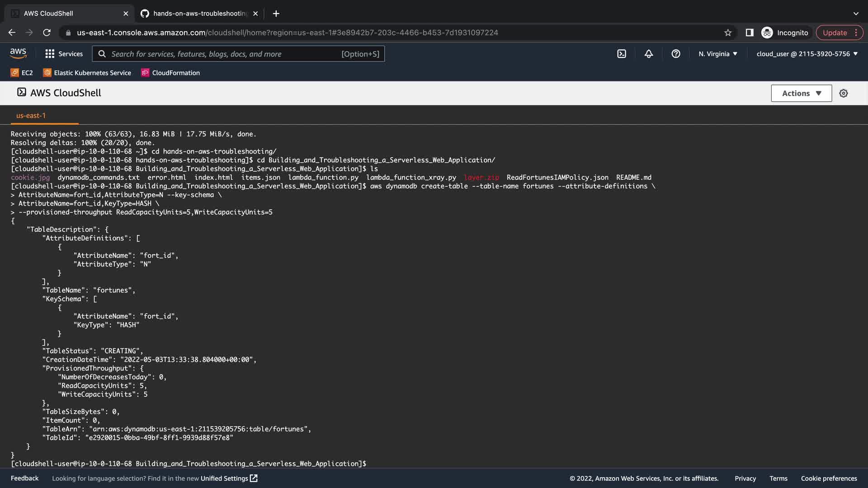Toggle the browser side panel icon

(x=750, y=33)
